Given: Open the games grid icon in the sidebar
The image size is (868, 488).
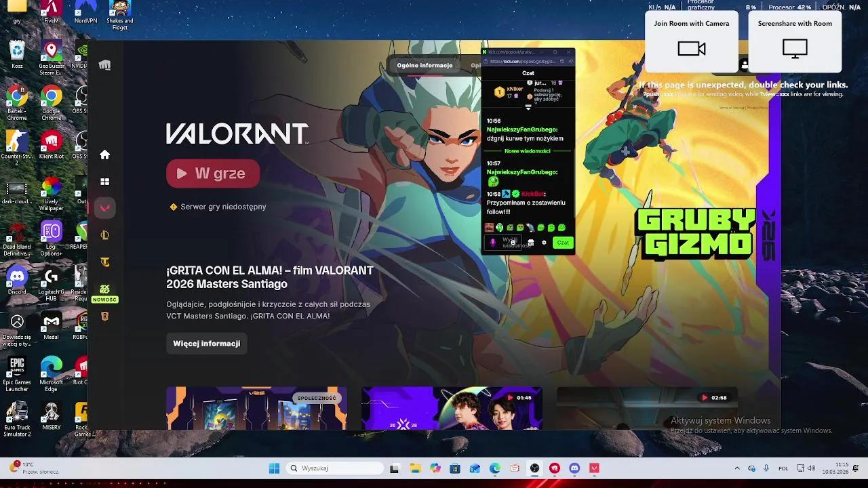Looking at the screenshot, I should [104, 181].
